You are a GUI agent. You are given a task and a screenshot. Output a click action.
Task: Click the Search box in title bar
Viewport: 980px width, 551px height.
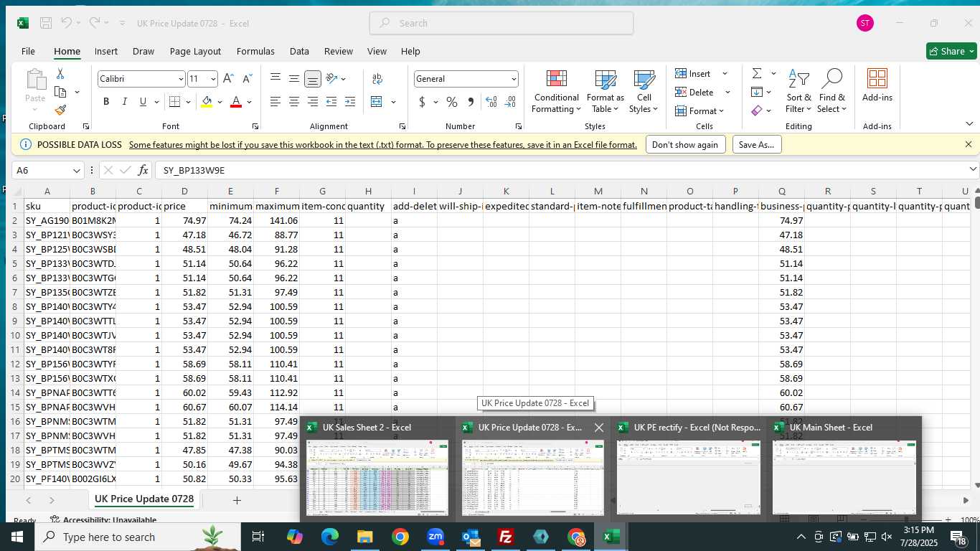click(501, 23)
